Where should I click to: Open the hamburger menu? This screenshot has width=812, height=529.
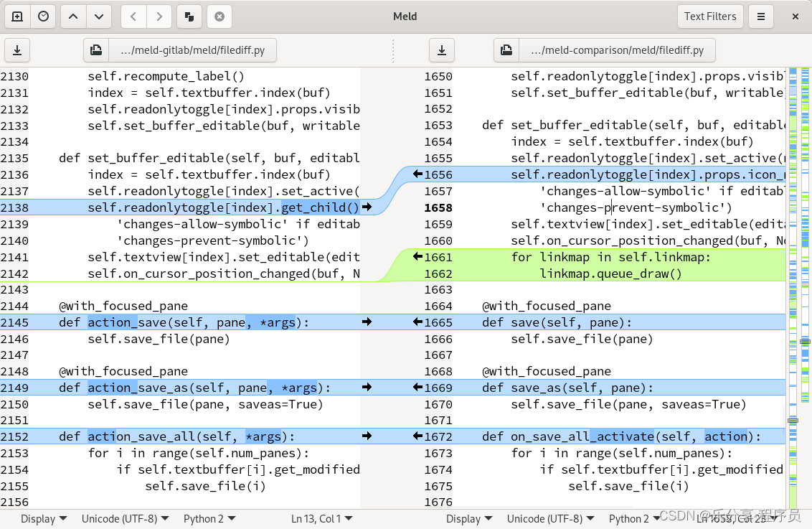coord(761,17)
